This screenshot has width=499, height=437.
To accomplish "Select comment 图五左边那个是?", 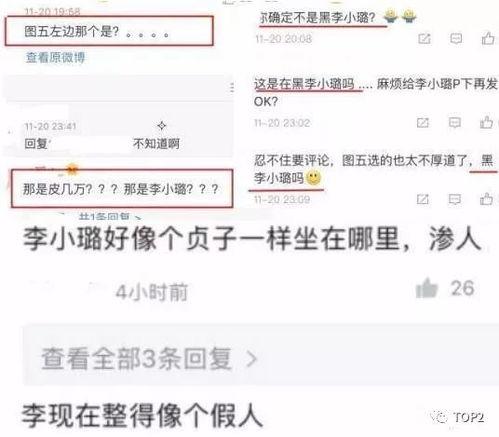I will (109, 30).
